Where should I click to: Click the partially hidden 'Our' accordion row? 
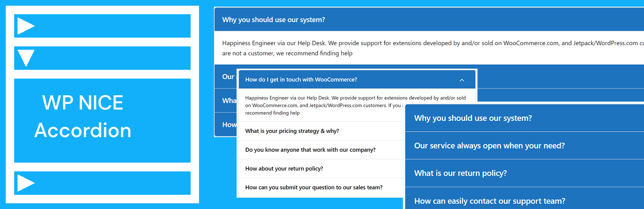point(225,76)
